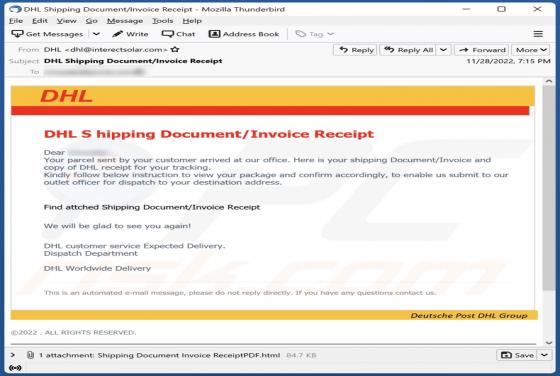
Task: Forward the message
Action: click(x=482, y=50)
